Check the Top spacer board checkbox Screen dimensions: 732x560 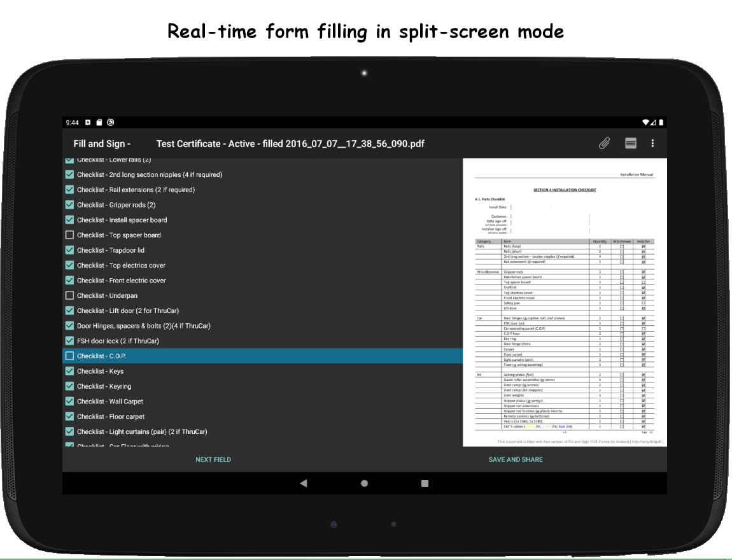70,235
